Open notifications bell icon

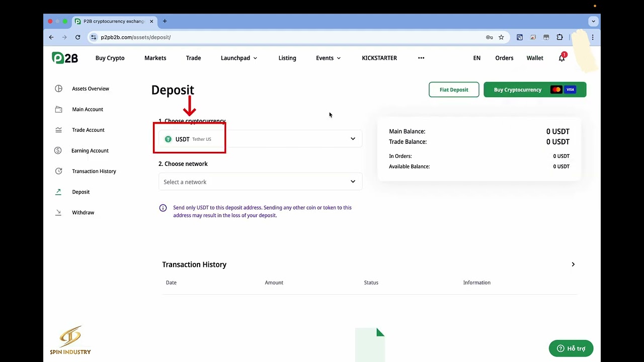tap(562, 58)
